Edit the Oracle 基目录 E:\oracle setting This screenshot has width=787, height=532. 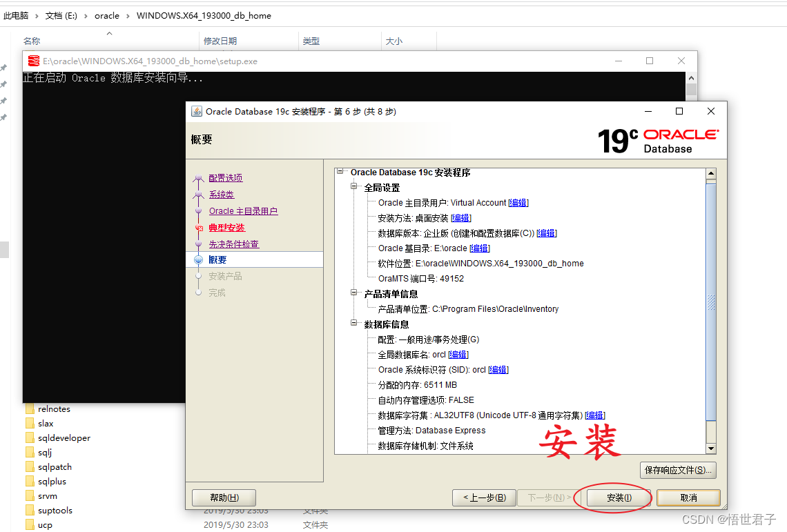[x=479, y=248]
